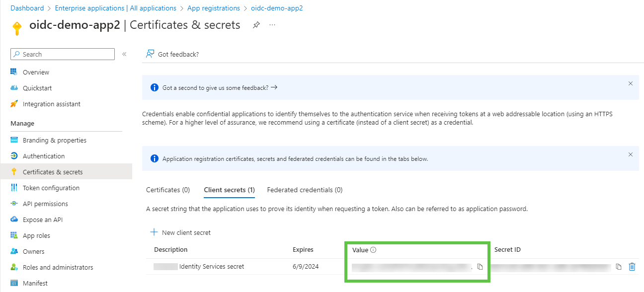644x292 pixels.
Task: Click the Secret ID column header
Action: (507, 249)
